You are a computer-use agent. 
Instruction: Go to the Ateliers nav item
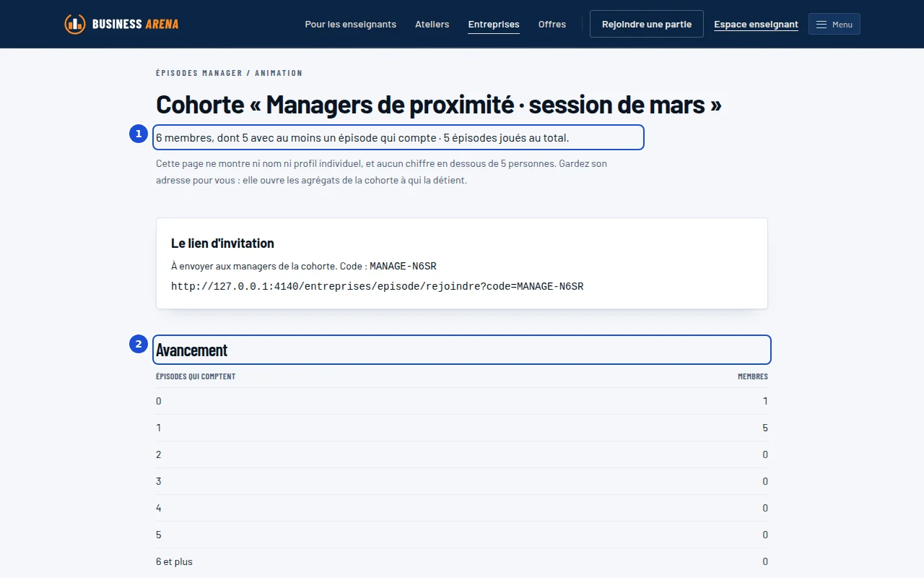point(432,24)
